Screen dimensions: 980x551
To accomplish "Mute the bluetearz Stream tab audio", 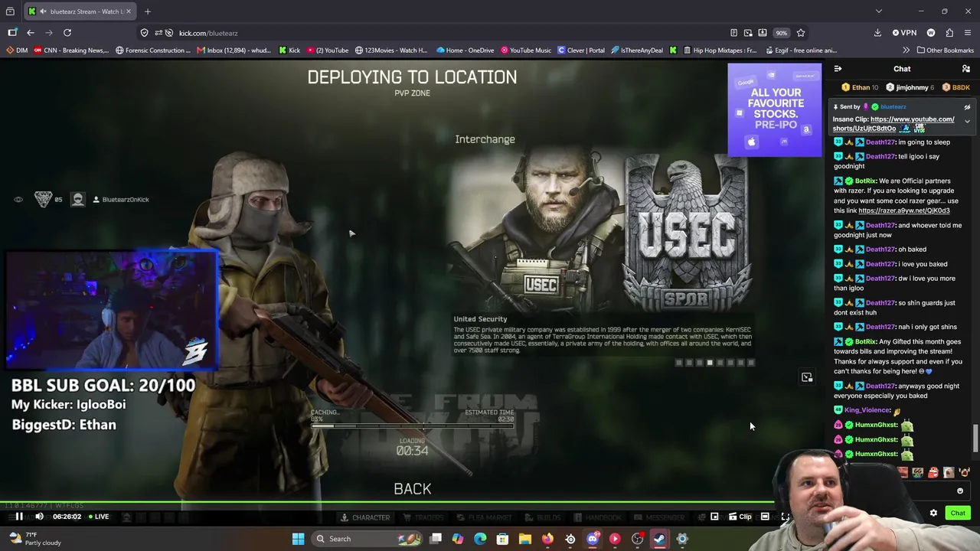I will tap(43, 11).
